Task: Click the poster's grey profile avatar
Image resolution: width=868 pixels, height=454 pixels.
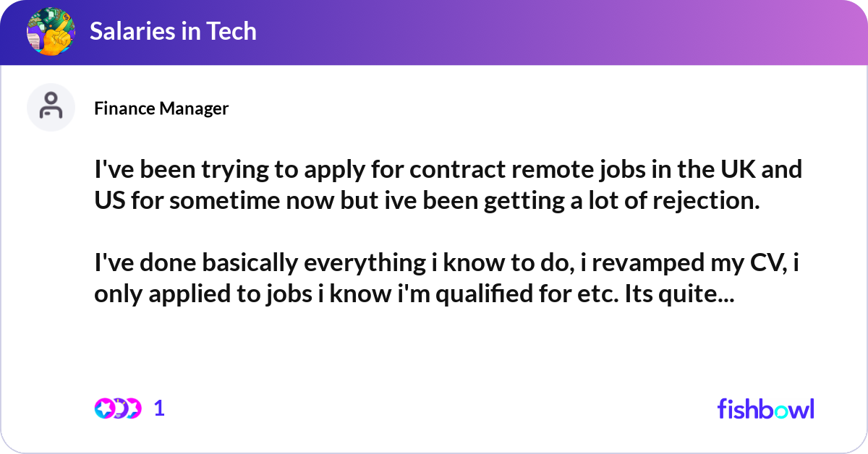Action: click(51, 107)
